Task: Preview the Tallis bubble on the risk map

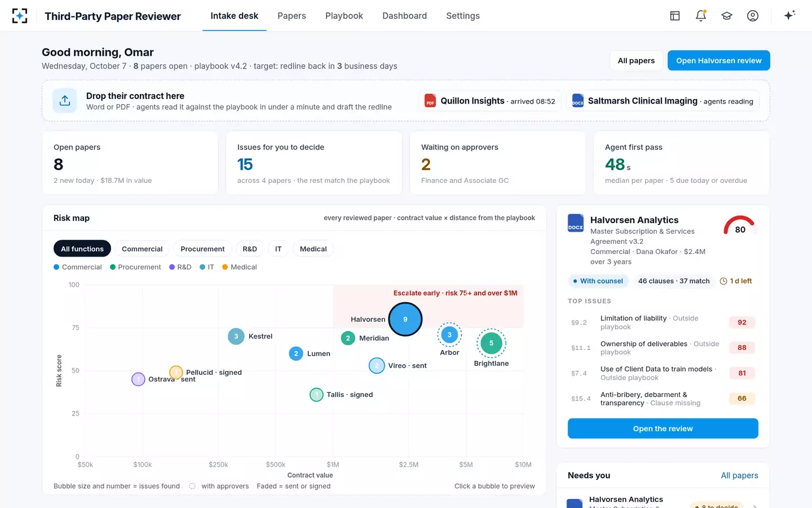Action: [316, 395]
